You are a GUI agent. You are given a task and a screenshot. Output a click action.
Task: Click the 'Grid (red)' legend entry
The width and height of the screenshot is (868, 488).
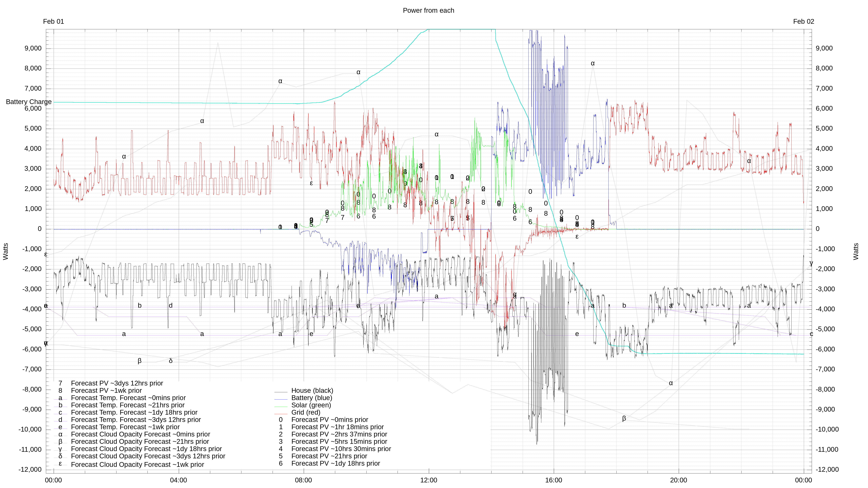(x=306, y=413)
